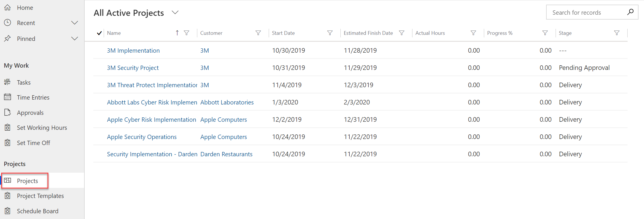Open Abbott Labs Cyber Risk project
Image resolution: width=644 pixels, height=219 pixels.
(152, 102)
